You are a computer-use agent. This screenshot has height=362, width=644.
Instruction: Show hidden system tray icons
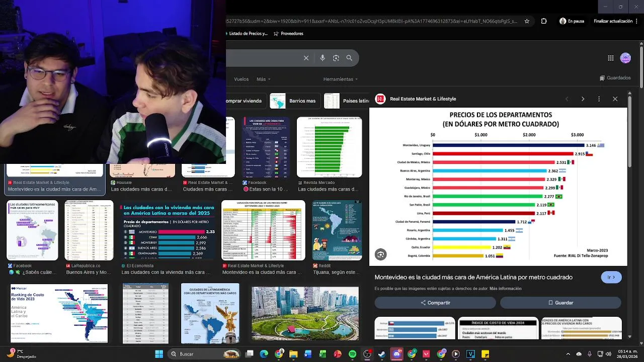click(568, 354)
